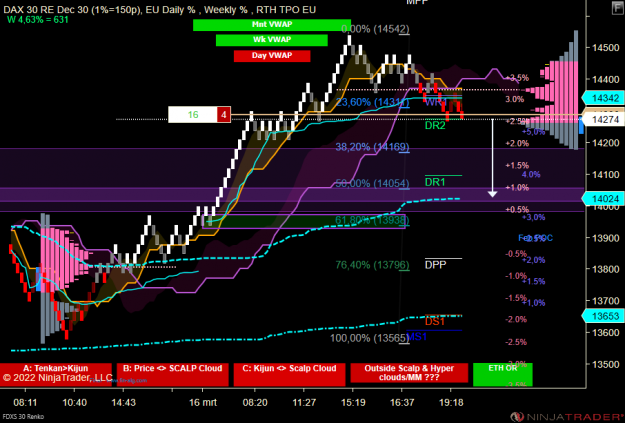625x423 pixels.
Task: Click the 11:27 time axis label
Action: pyautogui.click(x=304, y=402)
